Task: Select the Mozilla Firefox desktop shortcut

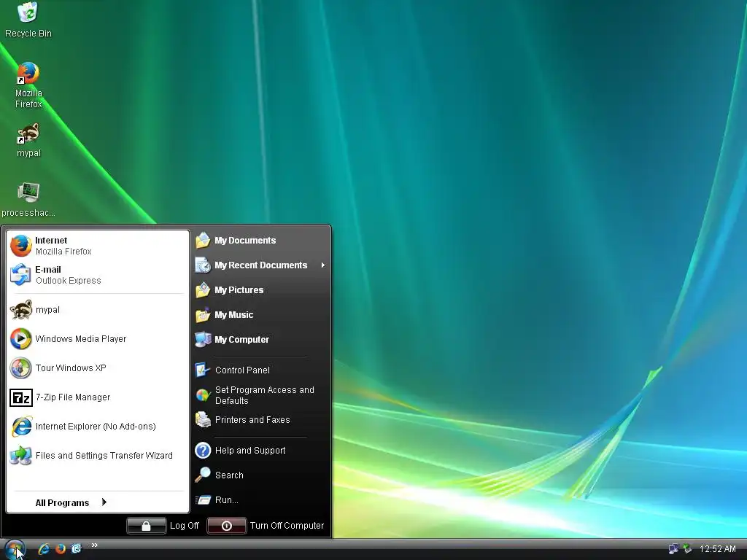Action: (x=28, y=85)
